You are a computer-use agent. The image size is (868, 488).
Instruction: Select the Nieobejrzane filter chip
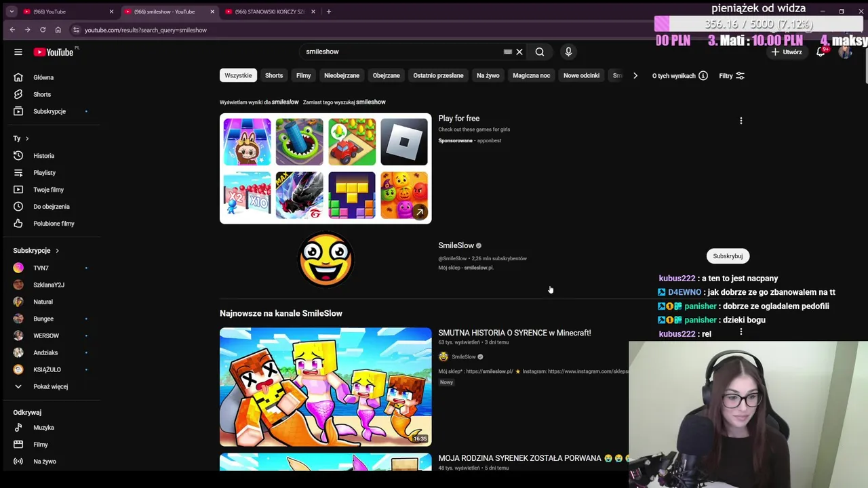point(342,75)
